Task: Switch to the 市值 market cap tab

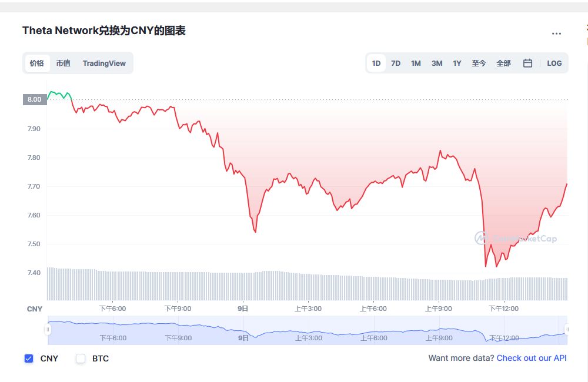Action: [x=64, y=63]
